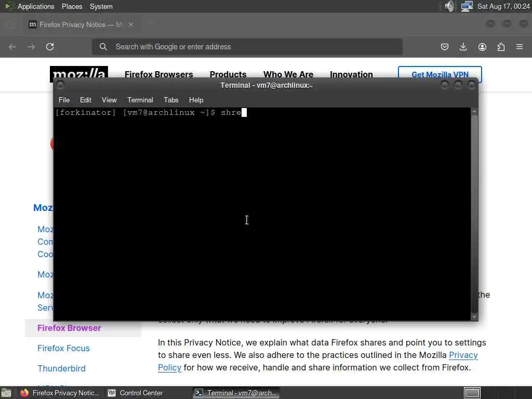
Task: Open the Innovation navigation item
Action: coord(351,74)
